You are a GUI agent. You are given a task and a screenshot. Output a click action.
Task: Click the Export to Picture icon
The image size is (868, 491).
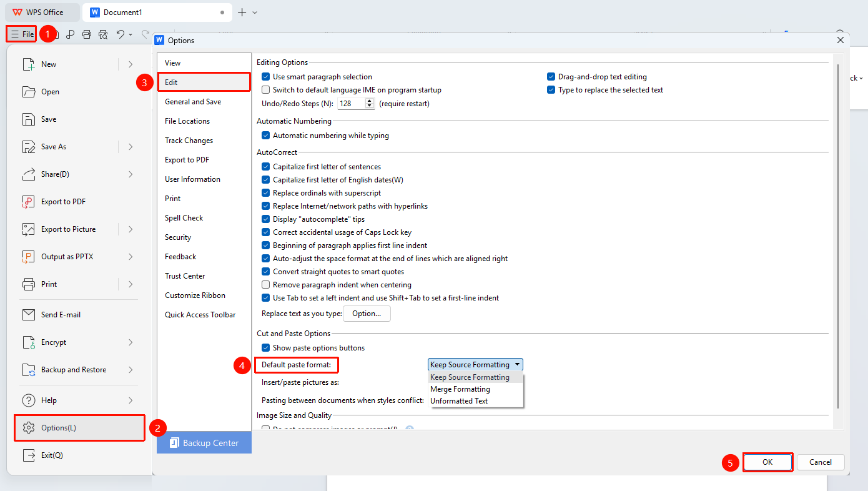click(x=29, y=229)
